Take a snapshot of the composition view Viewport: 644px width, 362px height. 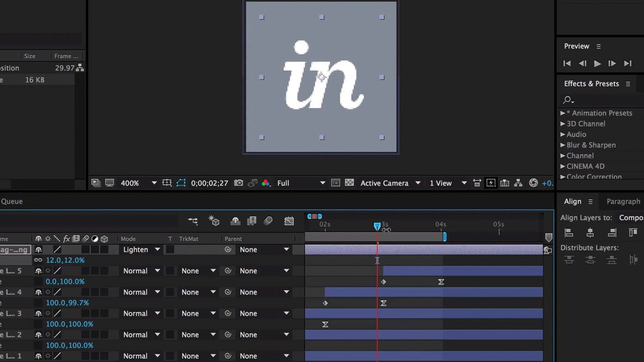point(238,183)
